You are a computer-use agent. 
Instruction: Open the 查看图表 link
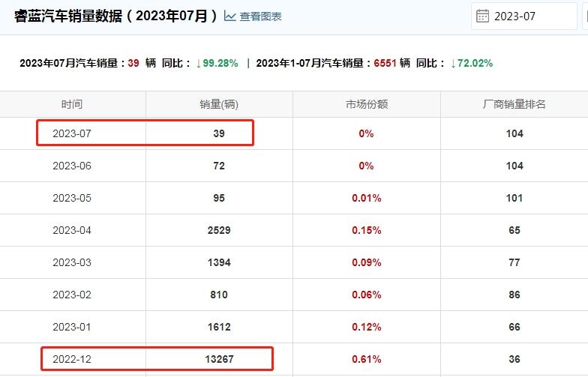(x=260, y=16)
